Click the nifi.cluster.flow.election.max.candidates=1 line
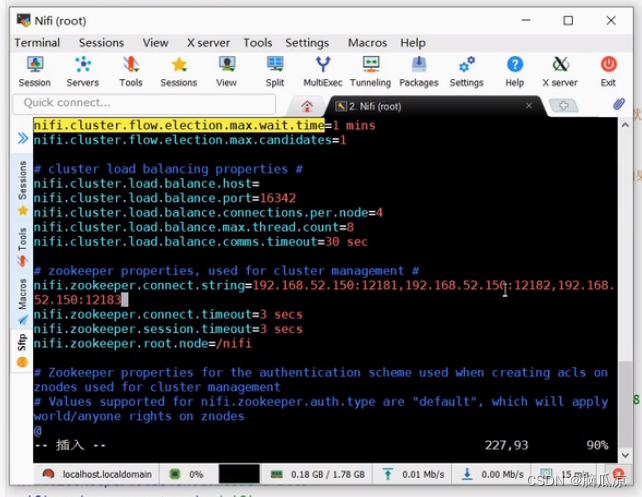The image size is (642, 497). [190, 140]
